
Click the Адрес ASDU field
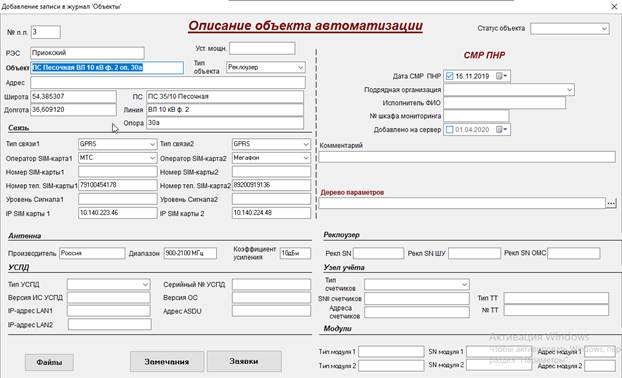tap(271, 311)
